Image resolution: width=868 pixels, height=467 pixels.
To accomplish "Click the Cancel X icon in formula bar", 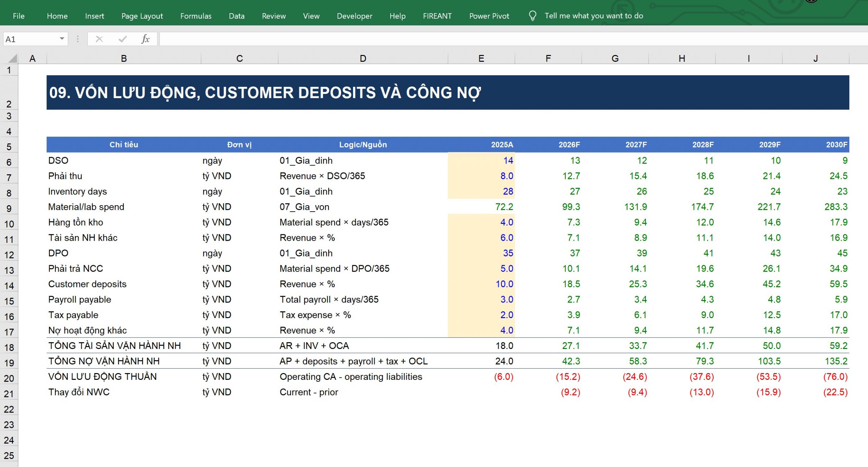I will [x=99, y=39].
